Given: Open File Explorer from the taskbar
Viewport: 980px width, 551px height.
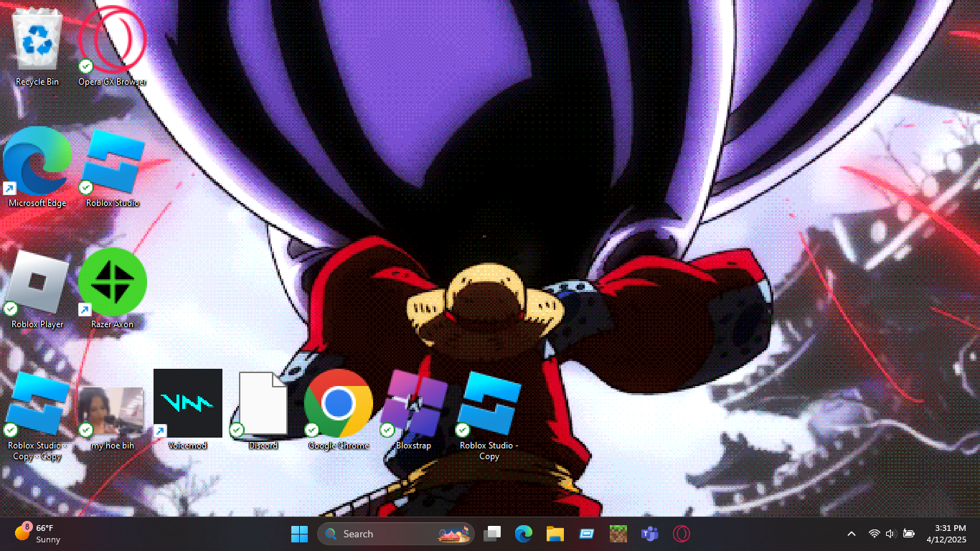Looking at the screenshot, I should coord(555,534).
